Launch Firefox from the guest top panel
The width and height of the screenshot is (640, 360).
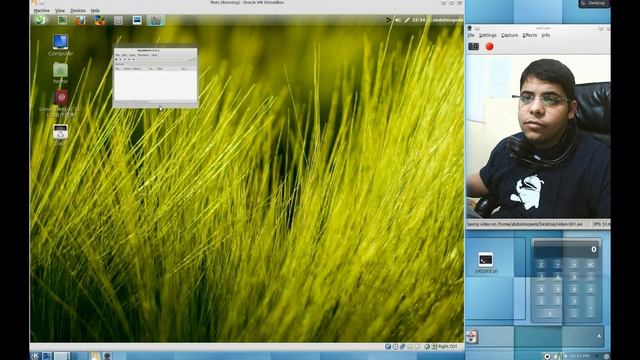81,20
